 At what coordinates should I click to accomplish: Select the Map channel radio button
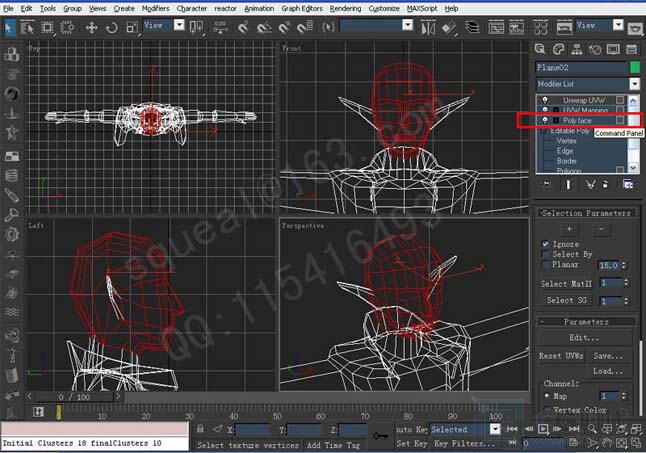coord(547,396)
